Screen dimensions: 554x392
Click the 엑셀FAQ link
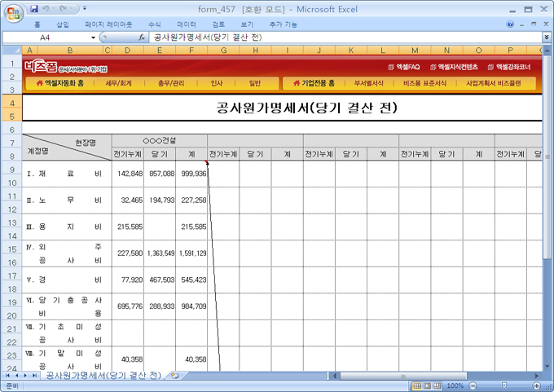(x=404, y=67)
